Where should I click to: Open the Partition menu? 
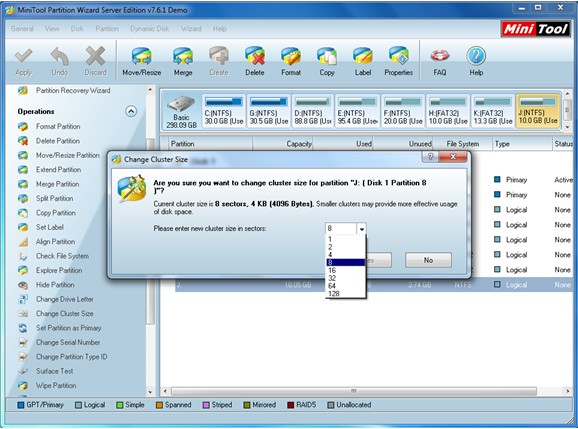pyautogui.click(x=107, y=29)
